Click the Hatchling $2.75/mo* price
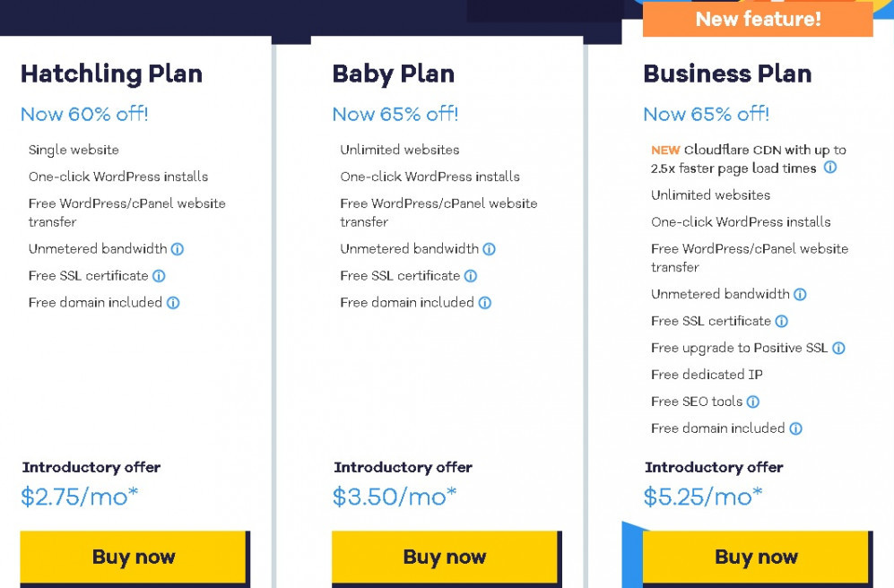Viewport: 894px width, 588px height. click(x=79, y=497)
